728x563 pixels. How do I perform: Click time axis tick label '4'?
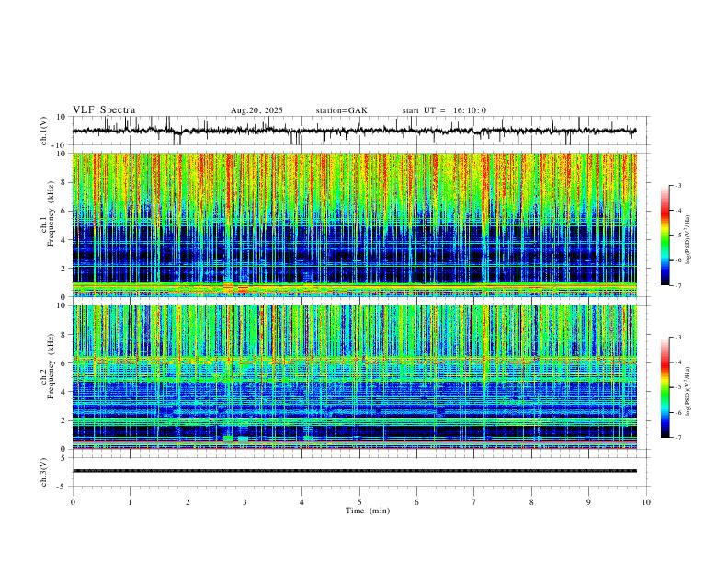pos(301,502)
